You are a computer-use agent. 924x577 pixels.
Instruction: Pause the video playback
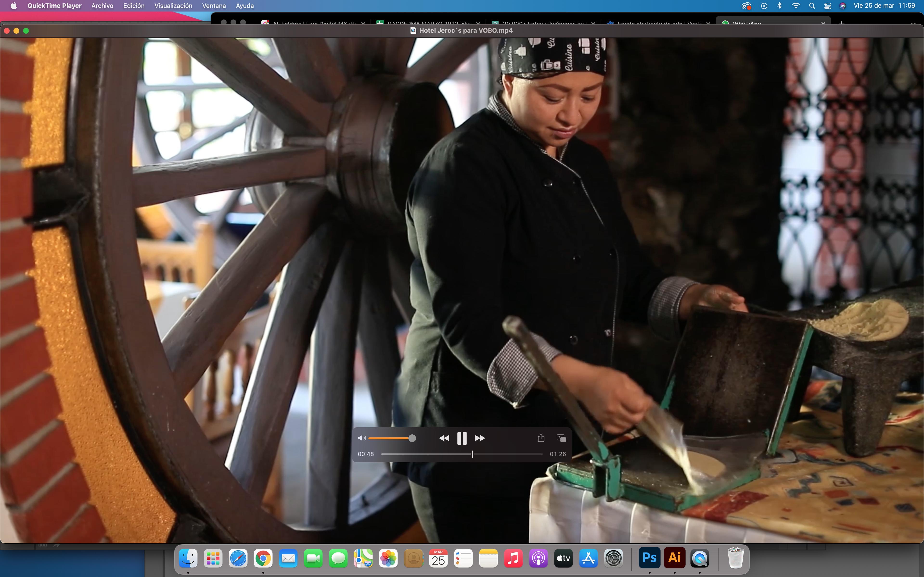462,438
